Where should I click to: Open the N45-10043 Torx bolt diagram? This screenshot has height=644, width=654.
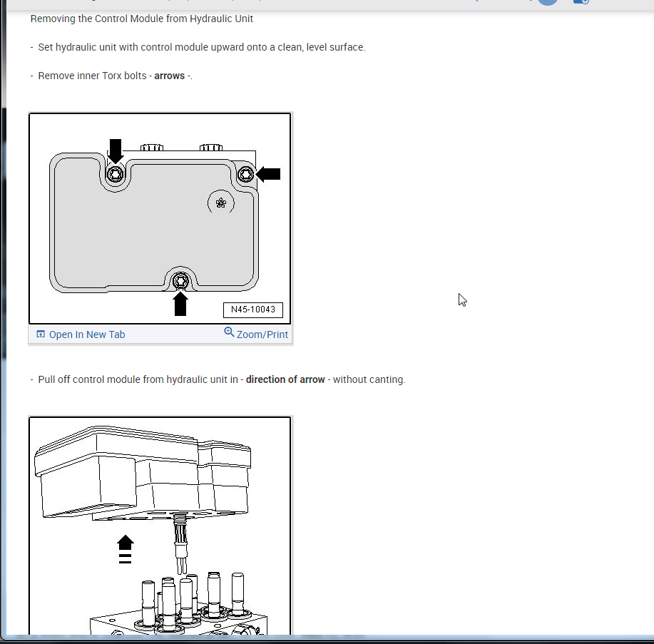160,218
